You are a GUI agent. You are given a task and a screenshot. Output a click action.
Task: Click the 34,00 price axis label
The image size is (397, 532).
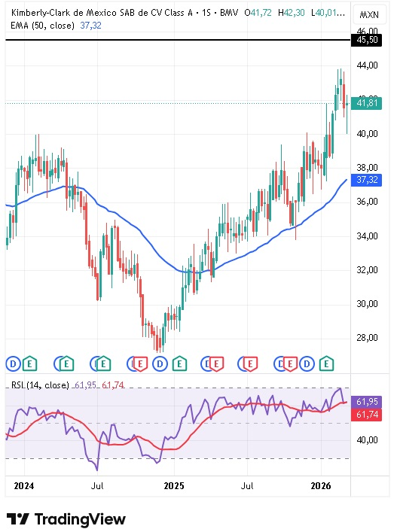pyautogui.click(x=367, y=236)
